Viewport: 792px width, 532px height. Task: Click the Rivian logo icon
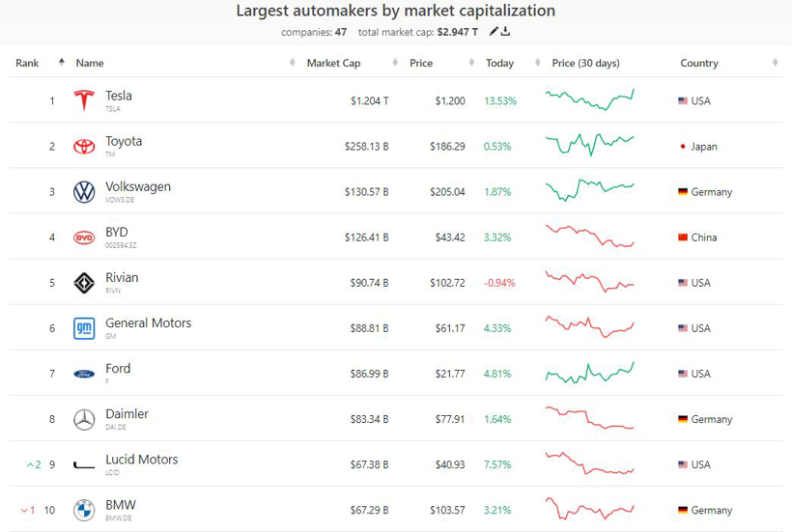coord(84,283)
